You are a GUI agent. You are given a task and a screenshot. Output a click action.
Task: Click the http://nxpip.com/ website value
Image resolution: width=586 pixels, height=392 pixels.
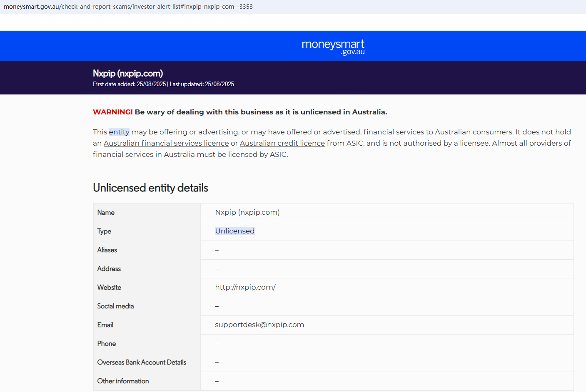click(x=245, y=287)
